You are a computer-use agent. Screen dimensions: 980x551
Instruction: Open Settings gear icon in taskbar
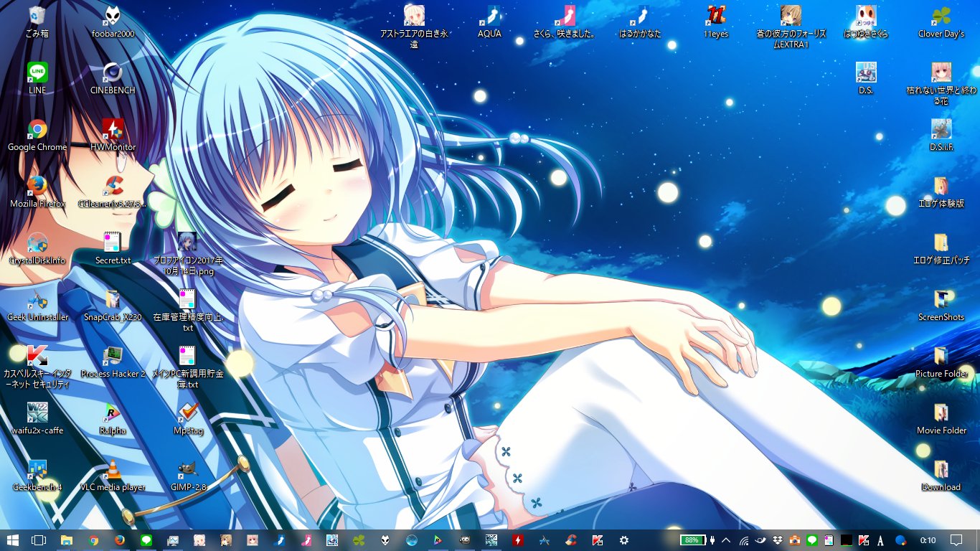point(624,540)
